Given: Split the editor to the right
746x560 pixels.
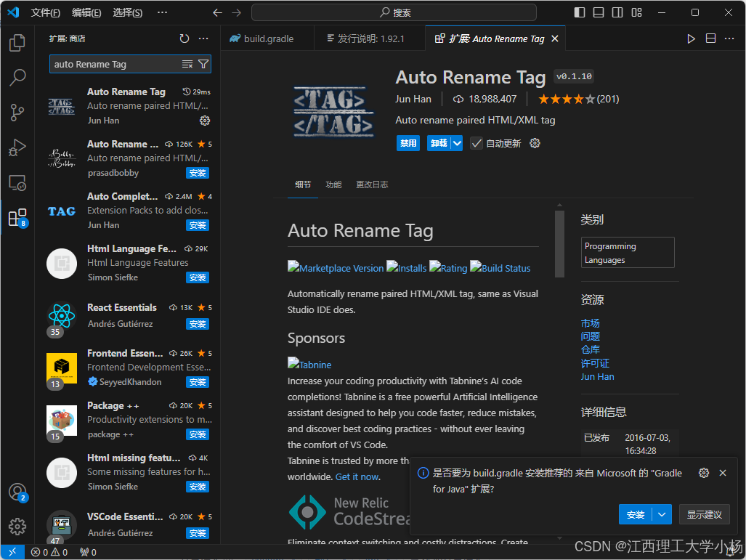Looking at the screenshot, I should point(711,38).
